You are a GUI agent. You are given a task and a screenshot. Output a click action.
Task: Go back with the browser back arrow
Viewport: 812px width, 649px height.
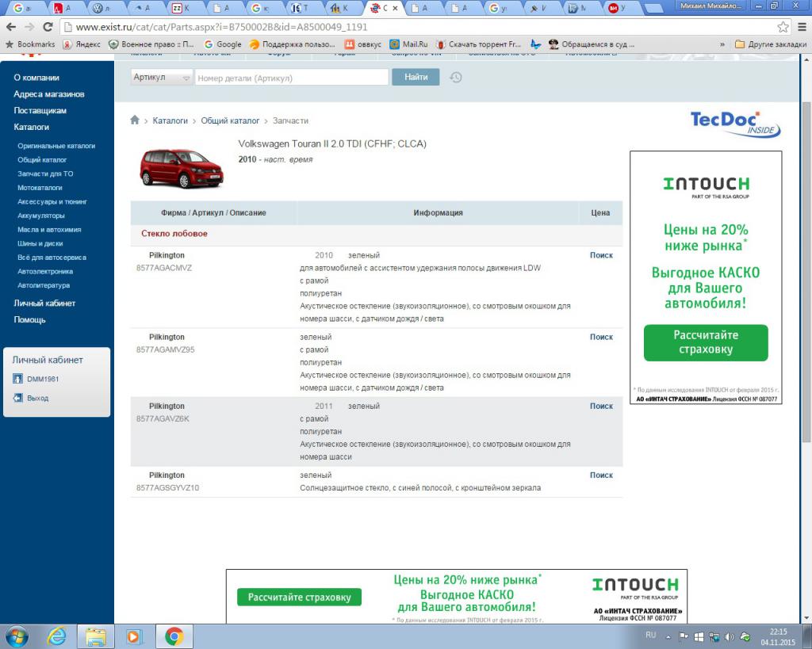pos(11,27)
